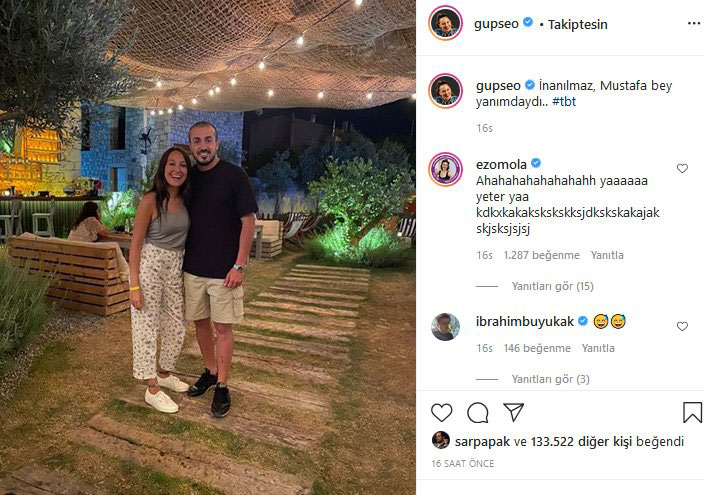Open gupseo profile picture in header
This screenshot has width=705, height=495.
[445, 23]
